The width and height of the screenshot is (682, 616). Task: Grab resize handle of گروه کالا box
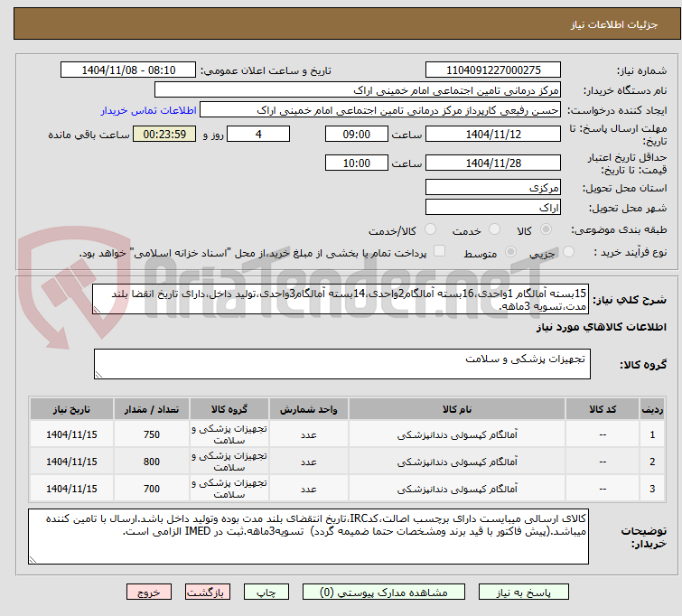[x=98, y=375]
